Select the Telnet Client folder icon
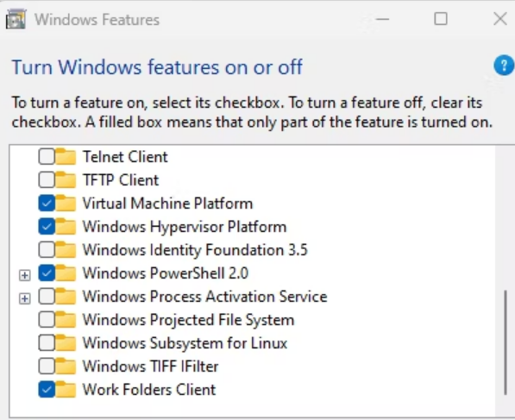This screenshot has width=515, height=420. click(66, 156)
